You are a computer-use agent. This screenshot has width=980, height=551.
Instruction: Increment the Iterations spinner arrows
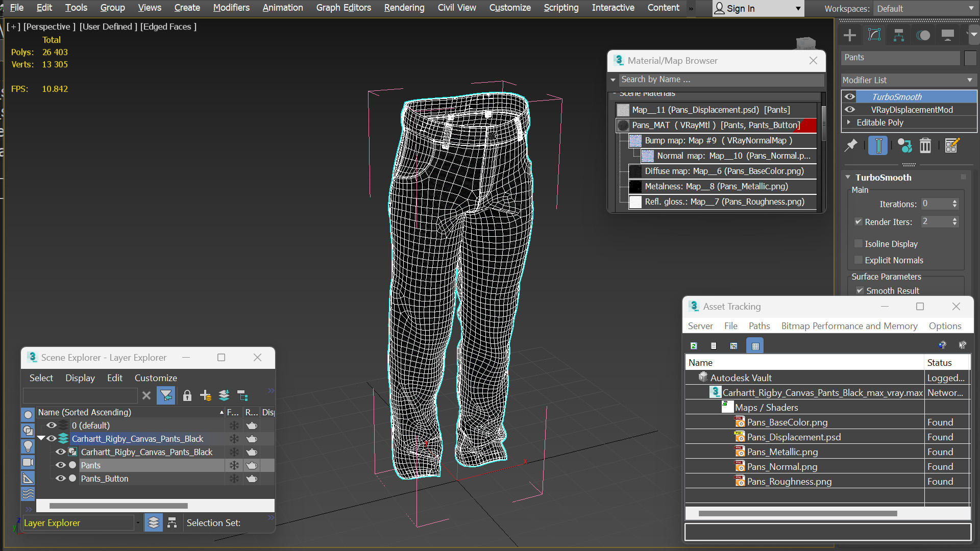pos(954,202)
